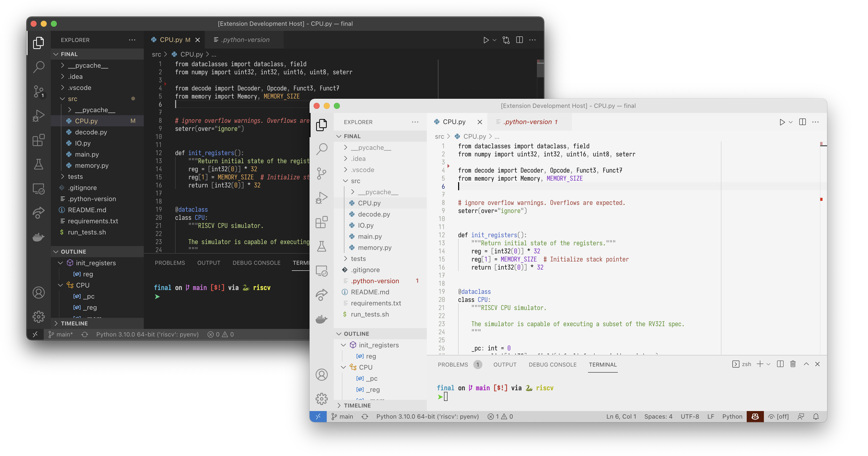The height and width of the screenshot is (456, 868).
Task: Open Run and Debug in dark window
Action: point(38,115)
